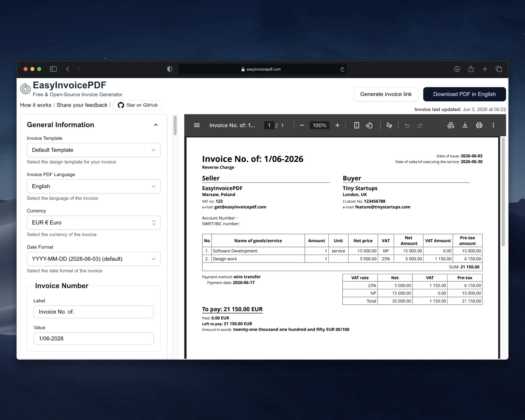Toggle the Safari sidebar
Screen dimensions: 525x420
53,69
